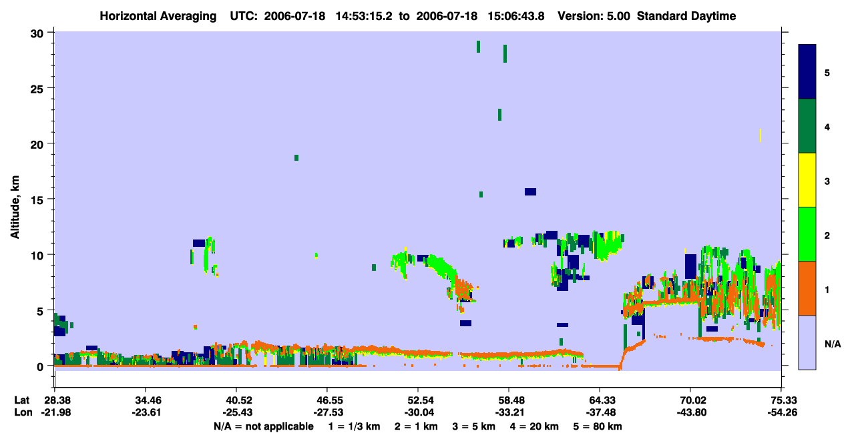Click the latitude value 40.52

[236, 400]
